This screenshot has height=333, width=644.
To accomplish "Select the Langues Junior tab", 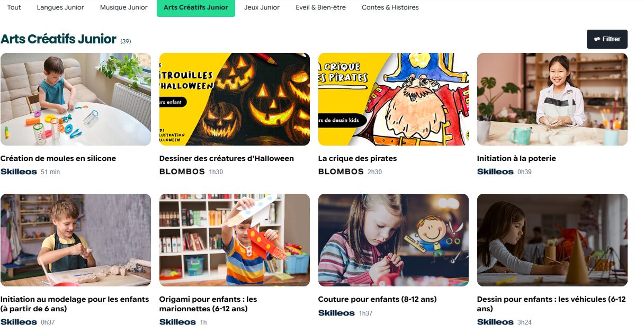I will point(60,7).
